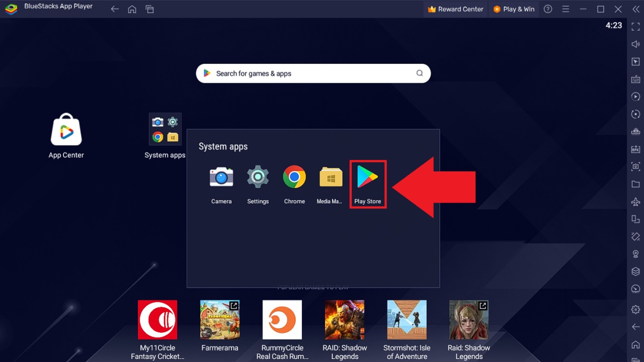
Task: Click the BlueStacks logo
Action: click(x=11, y=9)
